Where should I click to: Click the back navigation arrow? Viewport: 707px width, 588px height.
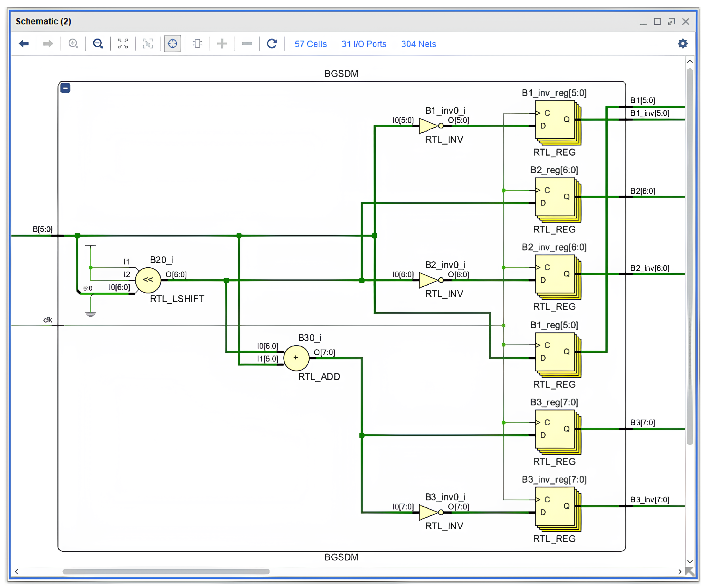24,44
